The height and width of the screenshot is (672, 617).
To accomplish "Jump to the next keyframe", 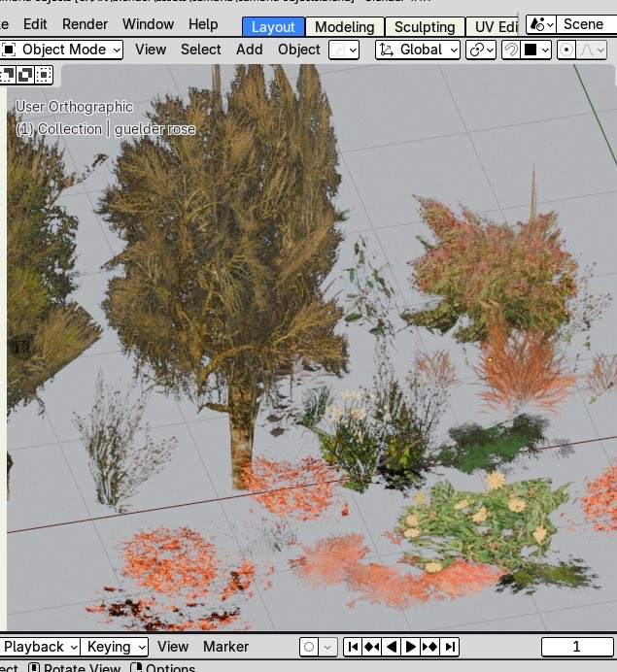I will 429,647.
